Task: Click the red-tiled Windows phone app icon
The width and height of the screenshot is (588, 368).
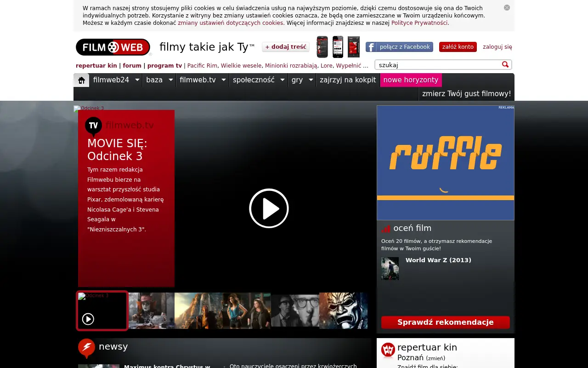Action: (x=354, y=47)
